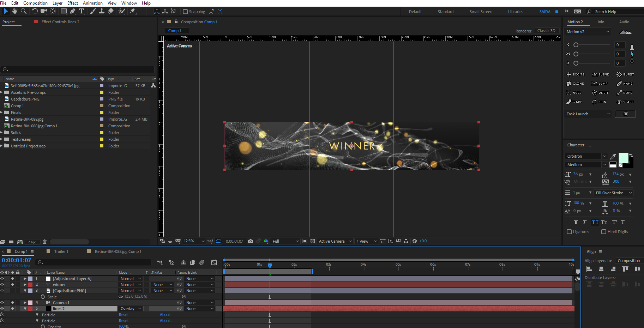The width and height of the screenshot is (644, 328).
Task: Select the Default workspace
Action: point(415,12)
